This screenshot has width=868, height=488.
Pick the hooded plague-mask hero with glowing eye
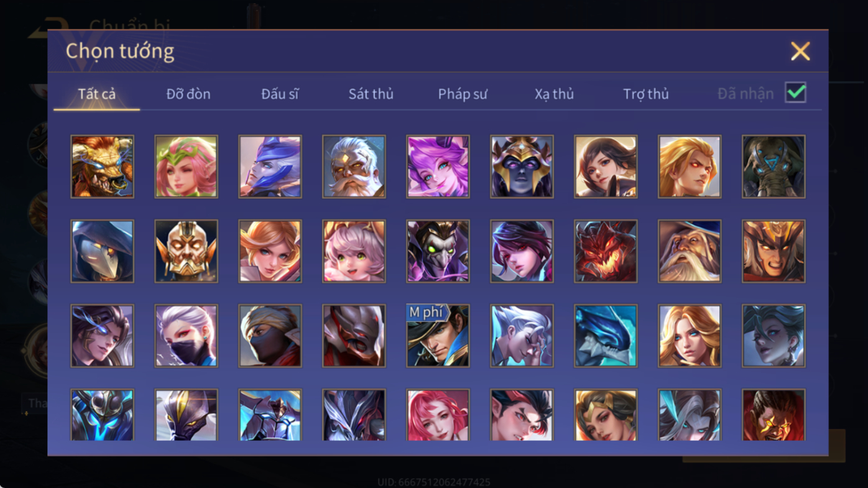(x=102, y=251)
